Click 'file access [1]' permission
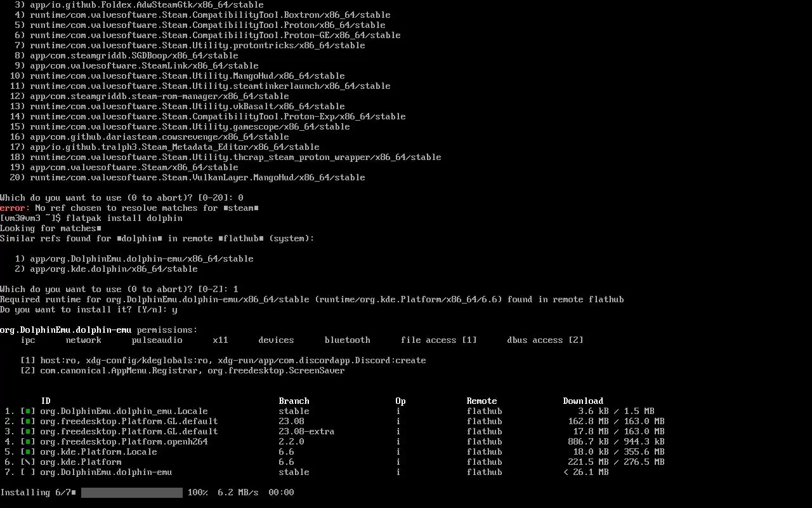This screenshot has width=812, height=508. (x=439, y=340)
